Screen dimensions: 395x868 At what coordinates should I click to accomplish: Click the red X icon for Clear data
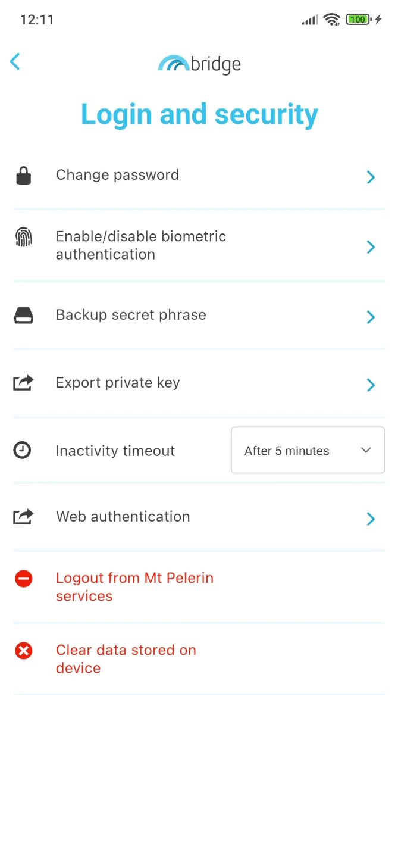[23, 651]
